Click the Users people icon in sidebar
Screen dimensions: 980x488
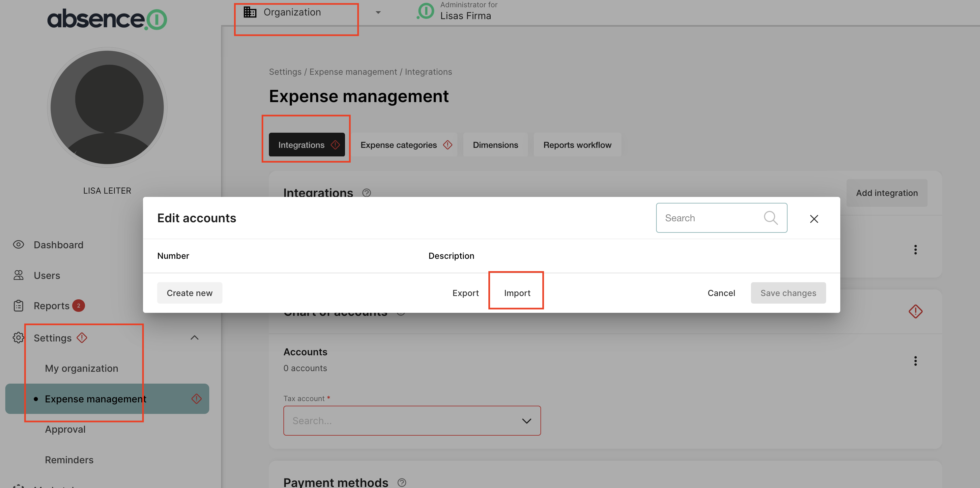(x=18, y=275)
